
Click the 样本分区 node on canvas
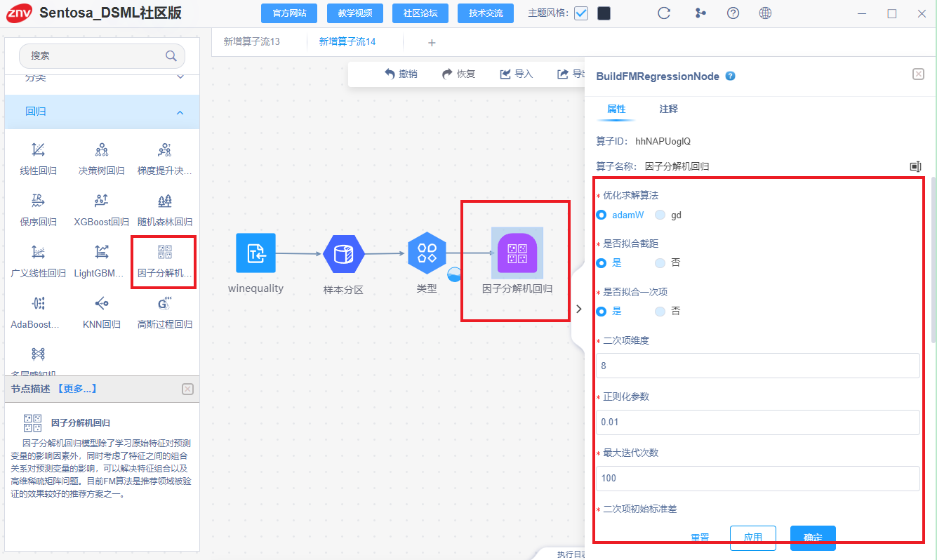coord(343,253)
